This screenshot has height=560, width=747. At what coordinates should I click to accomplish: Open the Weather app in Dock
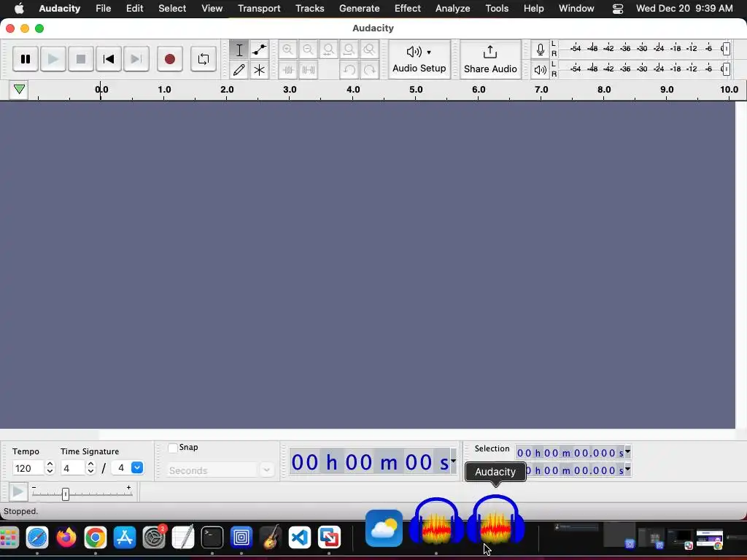tap(384, 528)
